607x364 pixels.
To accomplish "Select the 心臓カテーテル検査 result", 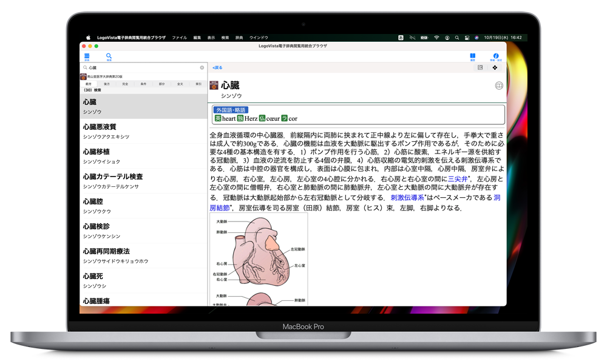I will tap(143, 181).
